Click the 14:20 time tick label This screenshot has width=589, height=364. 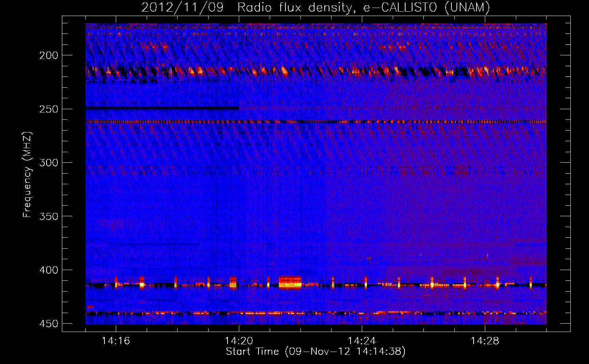point(239,341)
